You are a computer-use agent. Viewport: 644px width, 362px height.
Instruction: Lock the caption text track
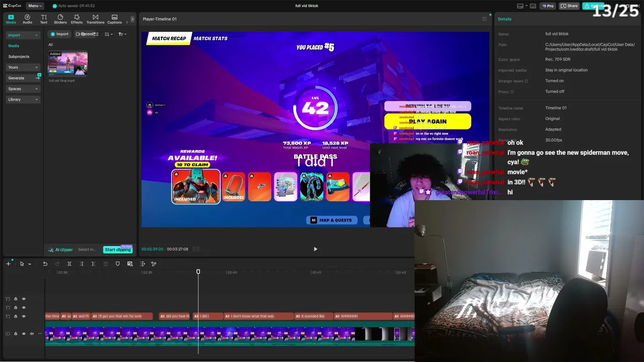click(16, 316)
